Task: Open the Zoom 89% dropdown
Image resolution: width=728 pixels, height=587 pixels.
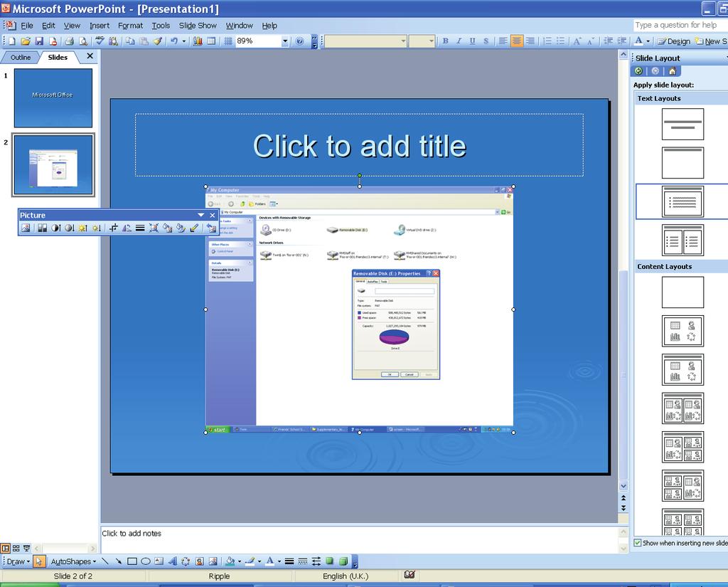Action: coord(285,41)
